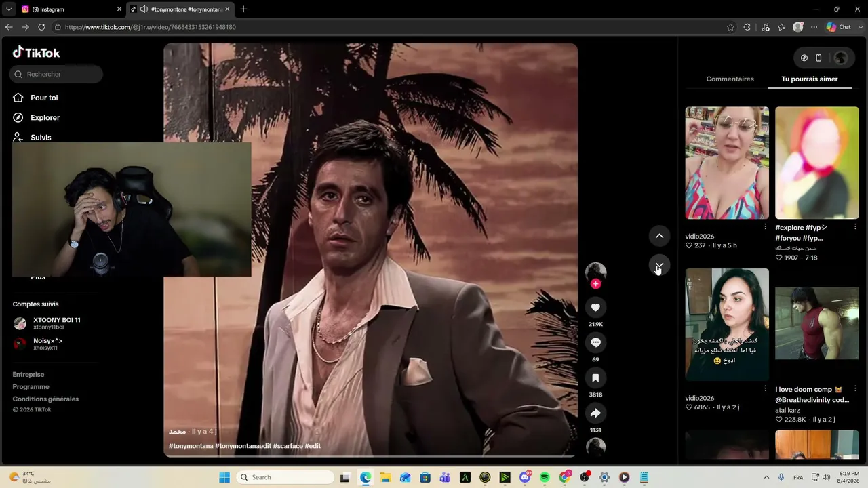The width and height of the screenshot is (868, 488).
Task: Click the #tonymontanaedit hashtag in the caption
Action: (243, 446)
